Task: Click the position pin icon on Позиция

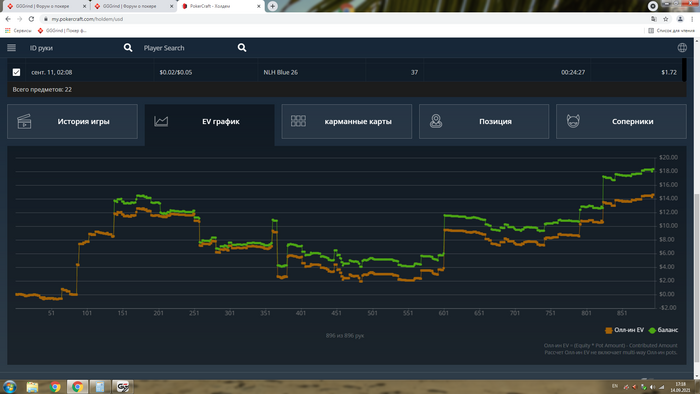Action: [x=436, y=121]
